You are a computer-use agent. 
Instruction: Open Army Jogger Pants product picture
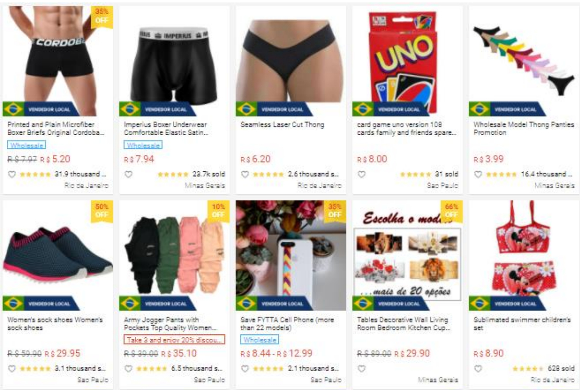click(174, 255)
